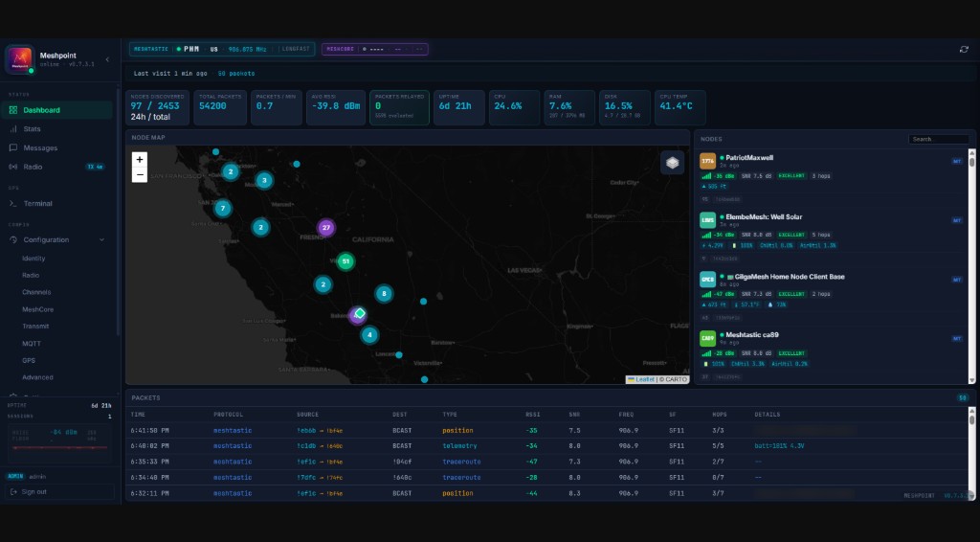980x542 pixels.
Task: Open the Leaflet attribution link
Action: coord(645,379)
